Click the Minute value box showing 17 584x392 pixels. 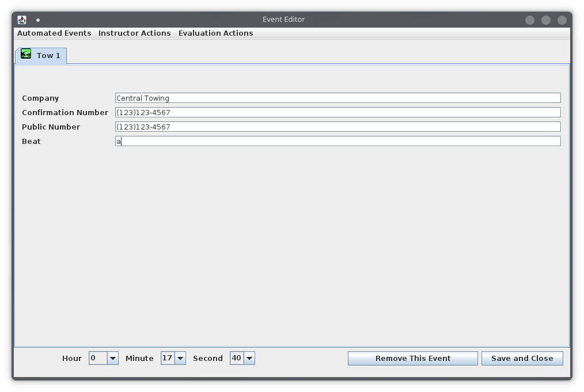(168, 358)
